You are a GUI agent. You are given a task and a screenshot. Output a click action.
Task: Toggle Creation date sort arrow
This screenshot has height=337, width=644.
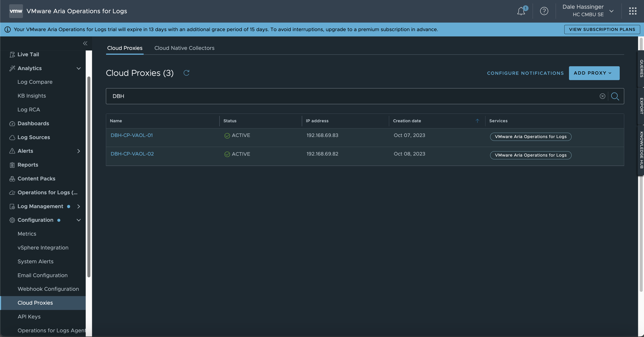(x=477, y=121)
